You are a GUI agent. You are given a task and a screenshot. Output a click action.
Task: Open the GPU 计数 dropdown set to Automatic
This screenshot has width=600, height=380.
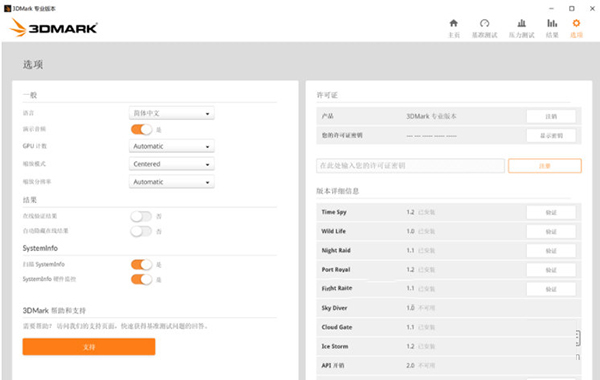[x=171, y=146]
